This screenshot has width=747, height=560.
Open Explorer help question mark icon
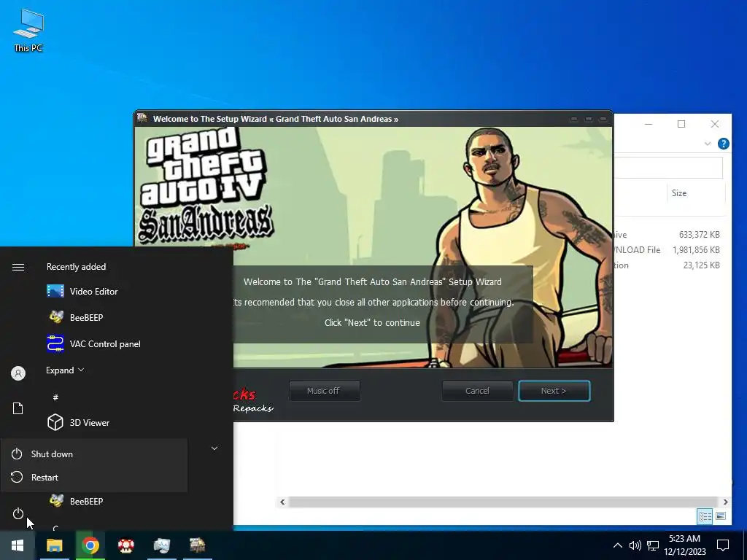point(723,144)
